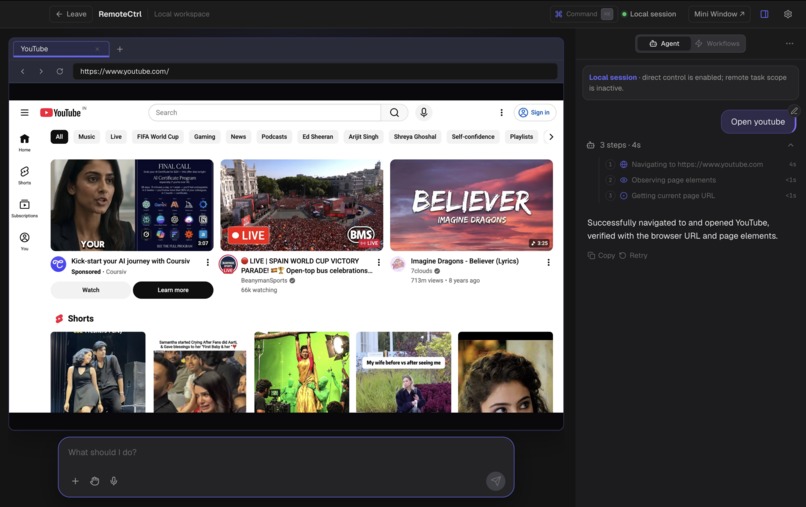Add a new browser tab
806x507 pixels.
pyautogui.click(x=120, y=49)
